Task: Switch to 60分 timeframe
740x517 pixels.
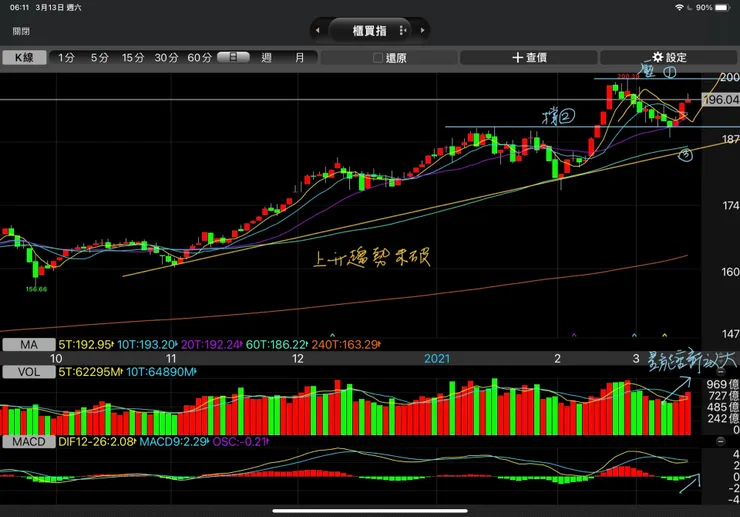Action: tap(200, 58)
